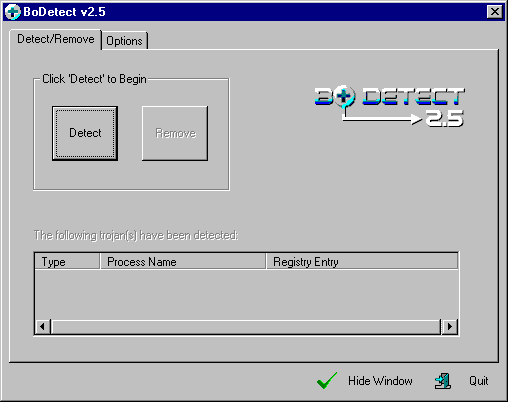Click the Detect button

tap(85, 133)
